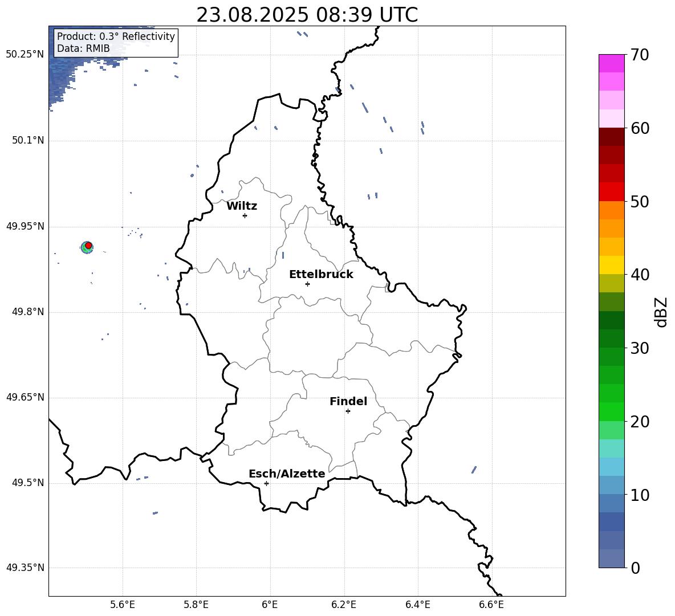Click the red high-reflectivity echo dot
Screen dimensions: 675x616
point(88,246)
